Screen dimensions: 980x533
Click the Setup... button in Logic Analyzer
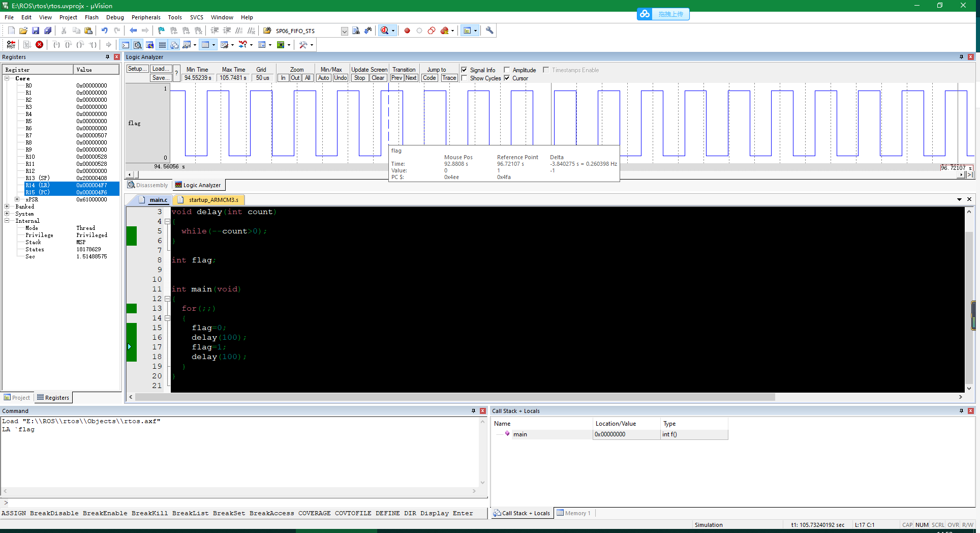pos(137,69)
